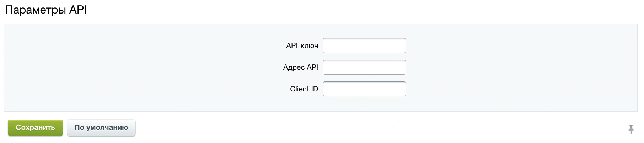Click the Адрес API label
This screenshot has width=644, height=143.
pyautogui.click(x=301, y=67)
